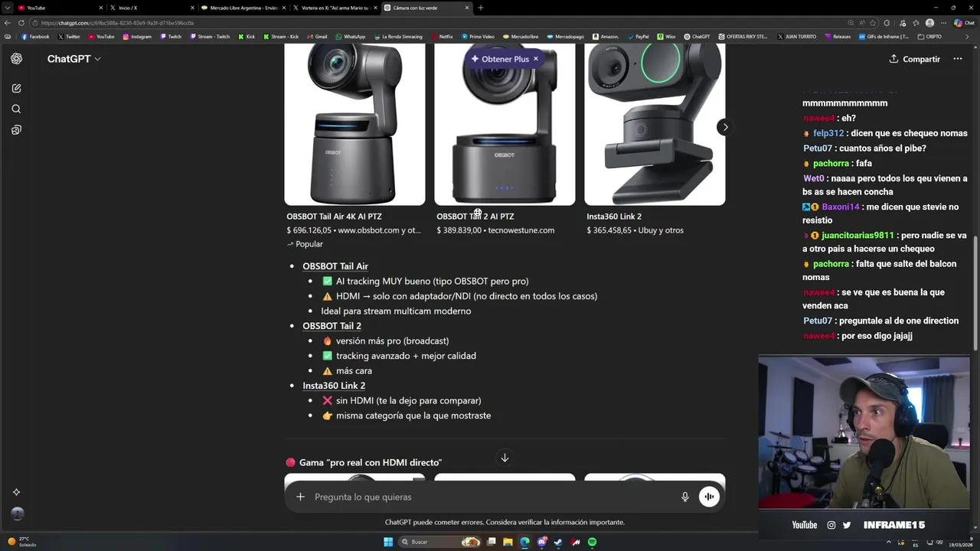Screen dimensions: 980x551
Task: Expand the system tray hidden icons chevron
Action: (889, 542)
